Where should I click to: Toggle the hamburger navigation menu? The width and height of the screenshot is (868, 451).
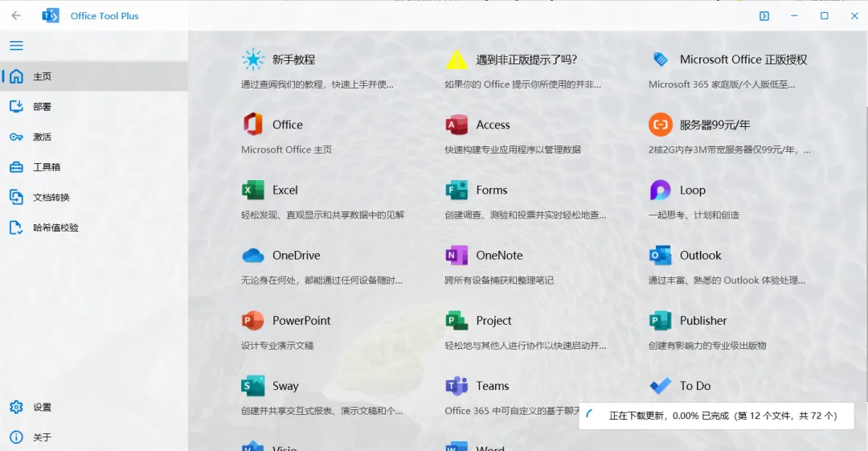pyautogui.click(x=16, y=46)
